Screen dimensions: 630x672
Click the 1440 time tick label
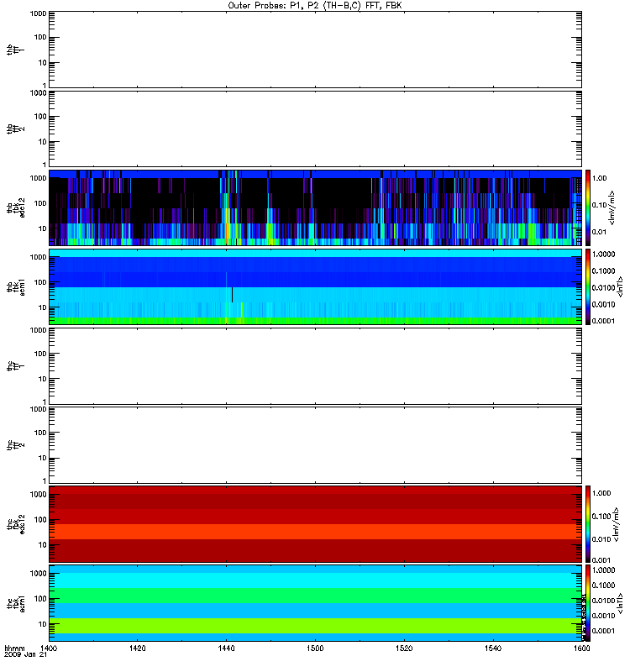tap(226, 648)
